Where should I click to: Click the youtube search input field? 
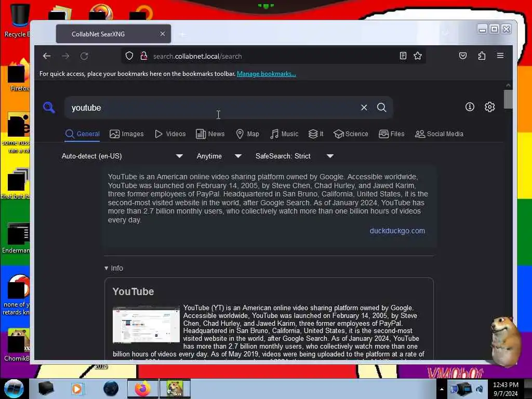[x=214, y=108]
